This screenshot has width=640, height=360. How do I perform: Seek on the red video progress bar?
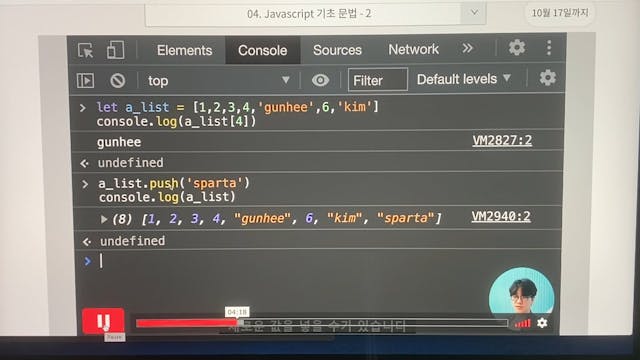point(322,323)
